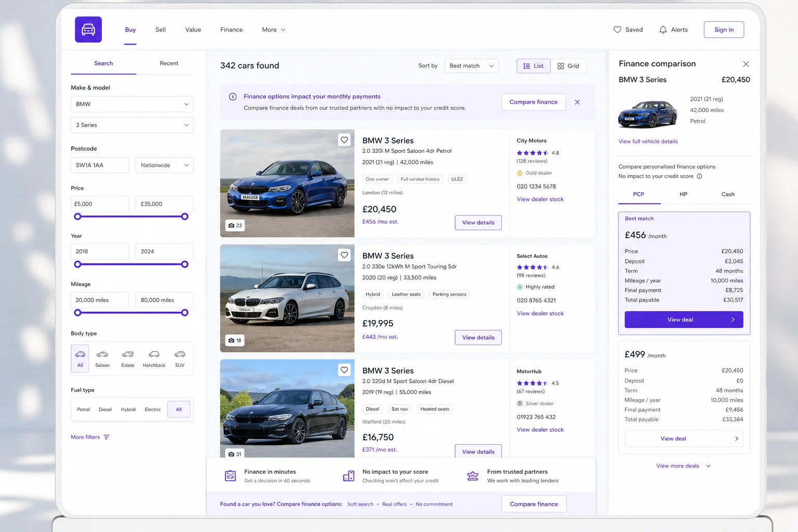Click City Motors star rating
This screenshot has height=532, width=798.
coord(532,153)
